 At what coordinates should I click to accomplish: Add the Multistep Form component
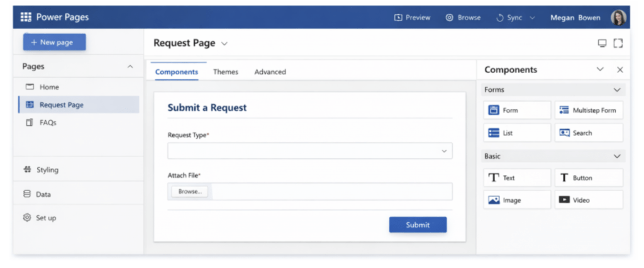(589, 110)
